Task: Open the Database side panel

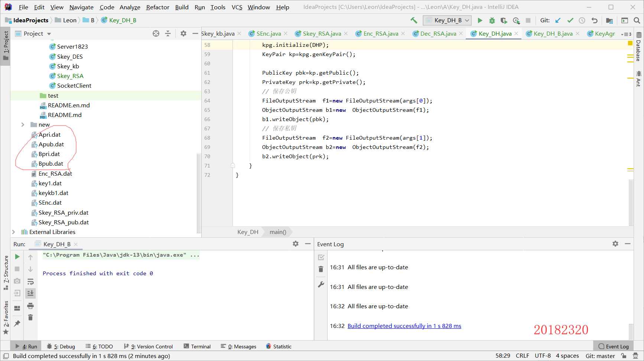Action: 639,46
